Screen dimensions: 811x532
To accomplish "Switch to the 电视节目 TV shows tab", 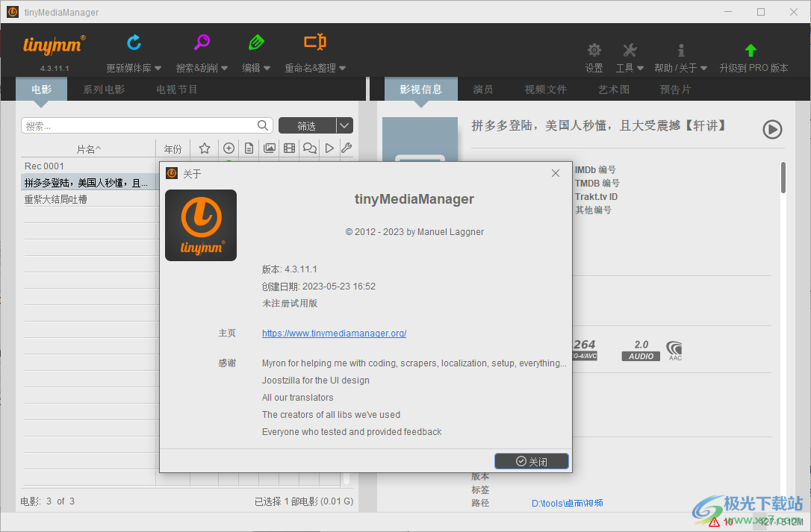I will [177, 90].
